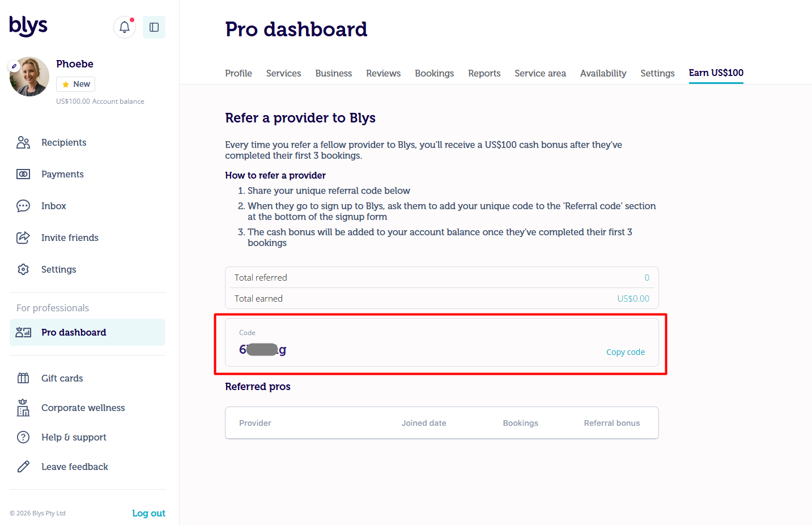
Task: Select Invite friends in the sidebar
Action: (70, 238)
